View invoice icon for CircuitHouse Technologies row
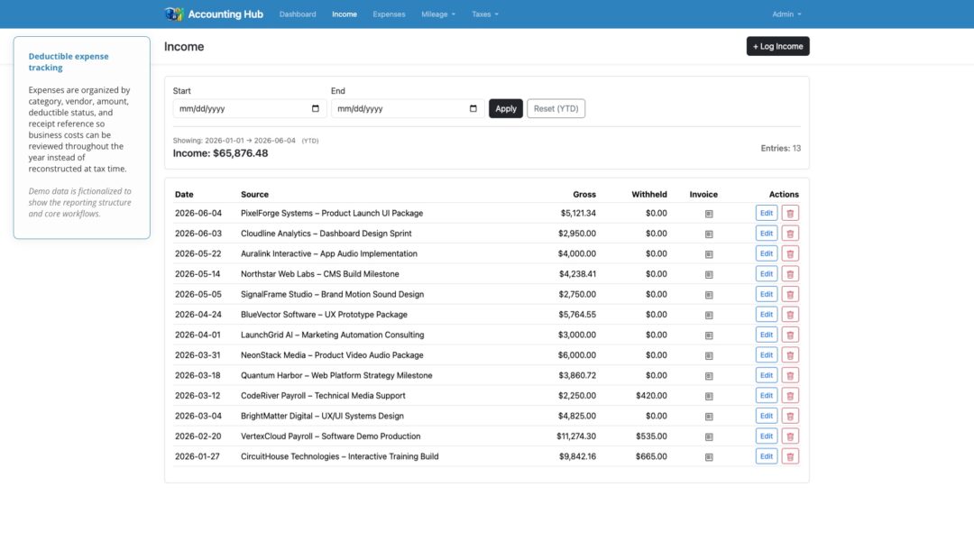This screenshot has height=560, width=974. [709, 457]
